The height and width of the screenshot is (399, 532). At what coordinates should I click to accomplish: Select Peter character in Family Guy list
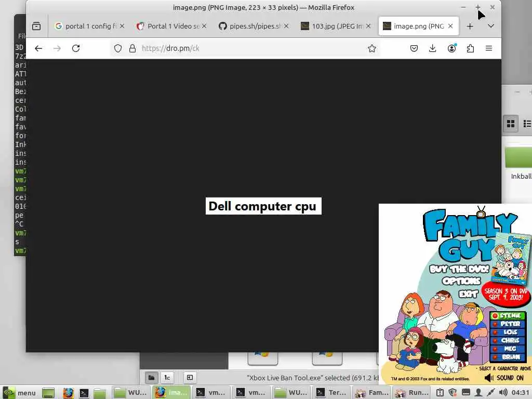[508, 324]
